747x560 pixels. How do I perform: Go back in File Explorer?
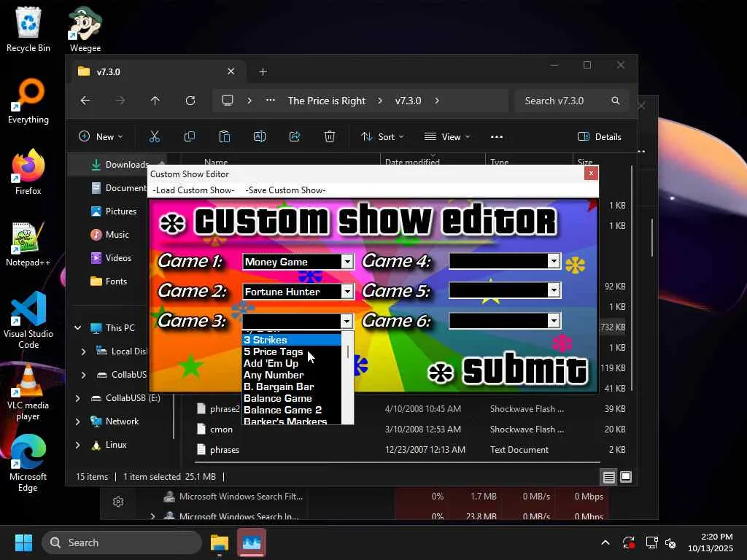click(x=85, y=101)
